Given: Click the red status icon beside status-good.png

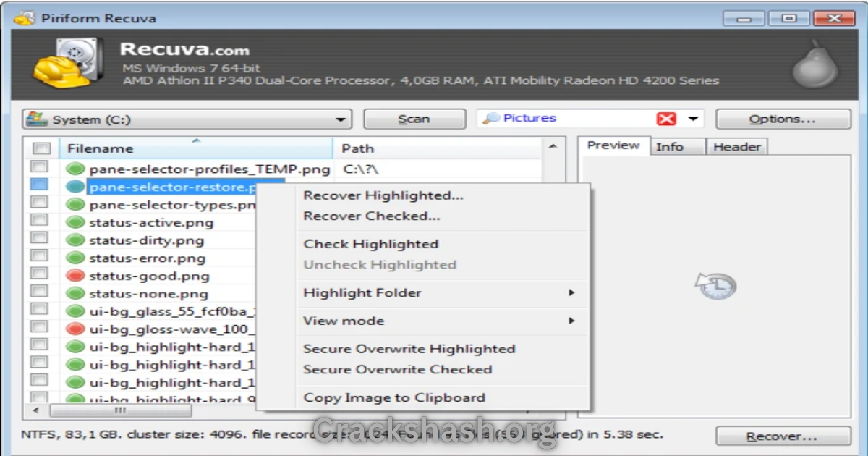Looking at the screenshot, I should point(75,276).
